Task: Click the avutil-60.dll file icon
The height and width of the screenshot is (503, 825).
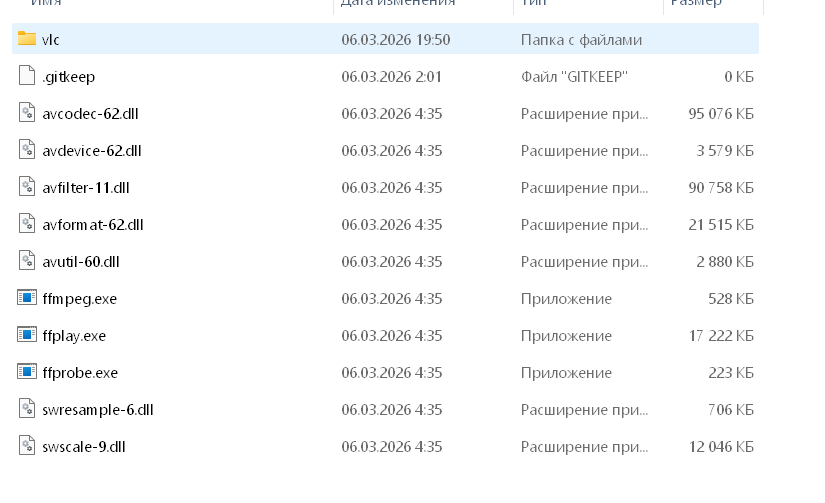Action: [27, 260]
